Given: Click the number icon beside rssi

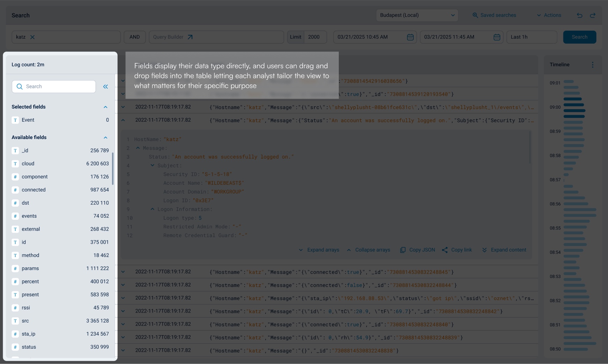Looking at the screenshot, I should point(15,308).
